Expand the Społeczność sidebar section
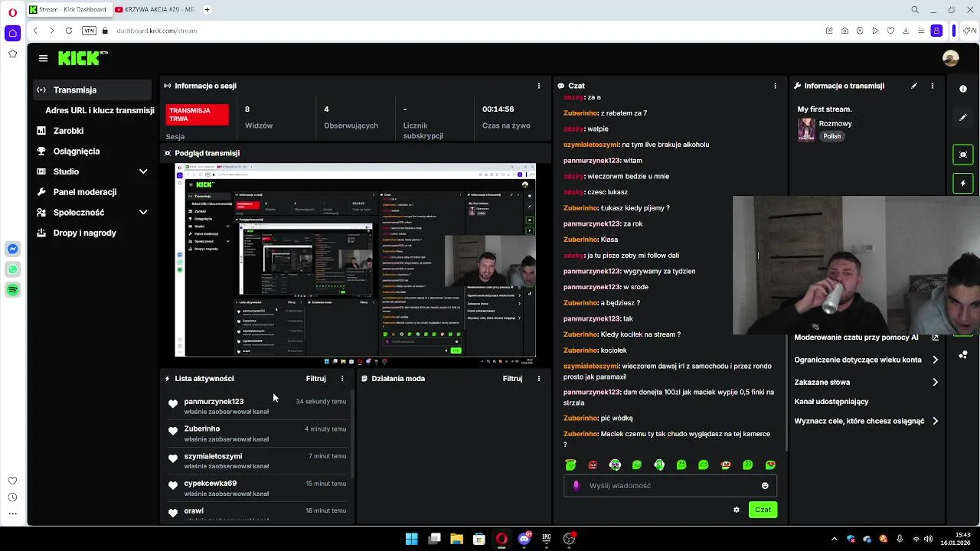Screen dimensions: 980x551 tap(143, 212)
